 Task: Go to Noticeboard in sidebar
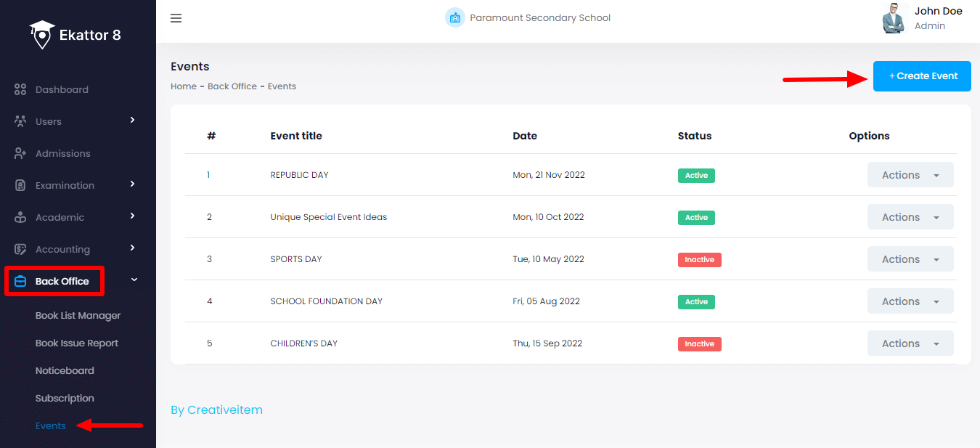click(65, 371)
